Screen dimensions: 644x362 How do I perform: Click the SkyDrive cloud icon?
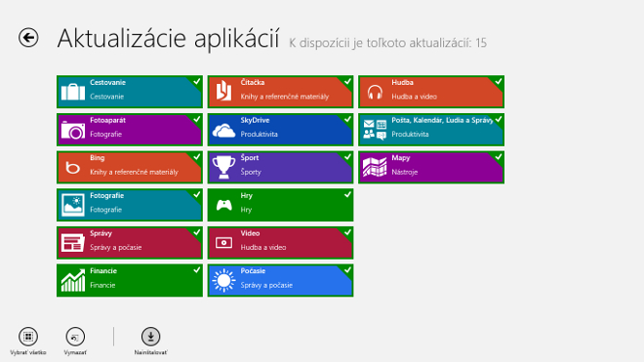[223, 130]
